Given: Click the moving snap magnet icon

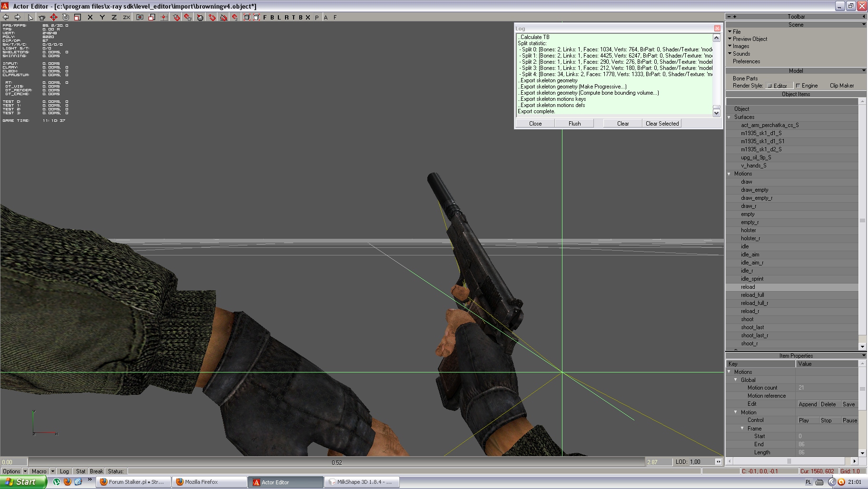Looking at the screenshot, I should point(235,17).
